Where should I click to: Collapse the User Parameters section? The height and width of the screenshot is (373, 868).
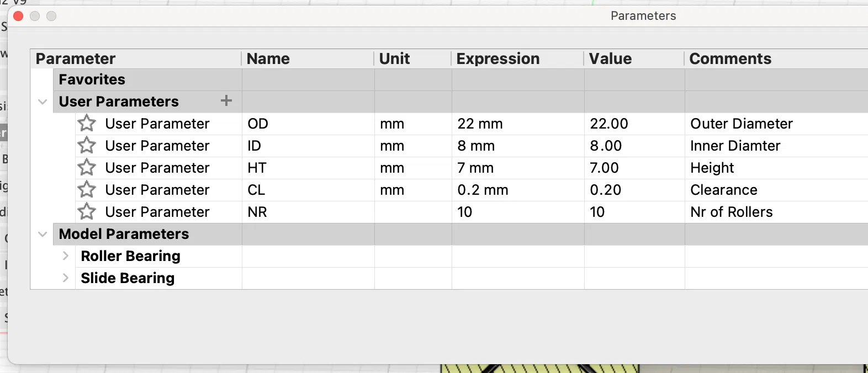click(43, 102)
